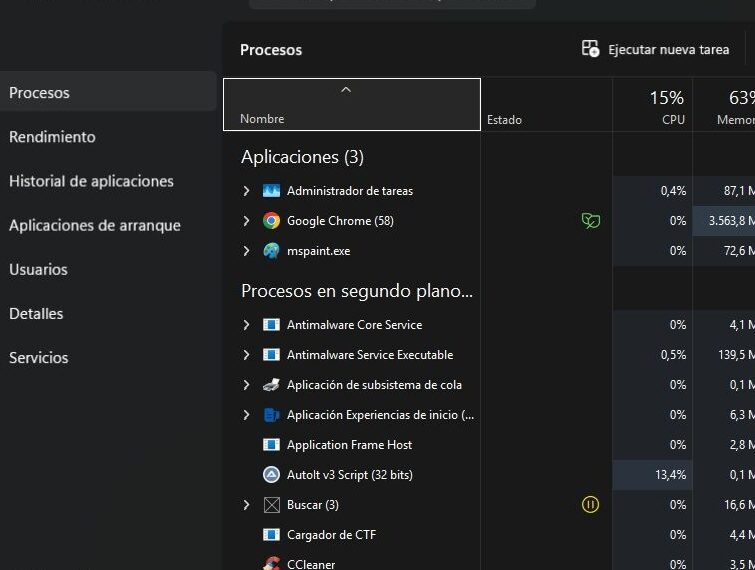The width and height of the screenshot is (755, 570).
Task: Click the Antimalware Core Service icon
Action: tap(271, 324)
